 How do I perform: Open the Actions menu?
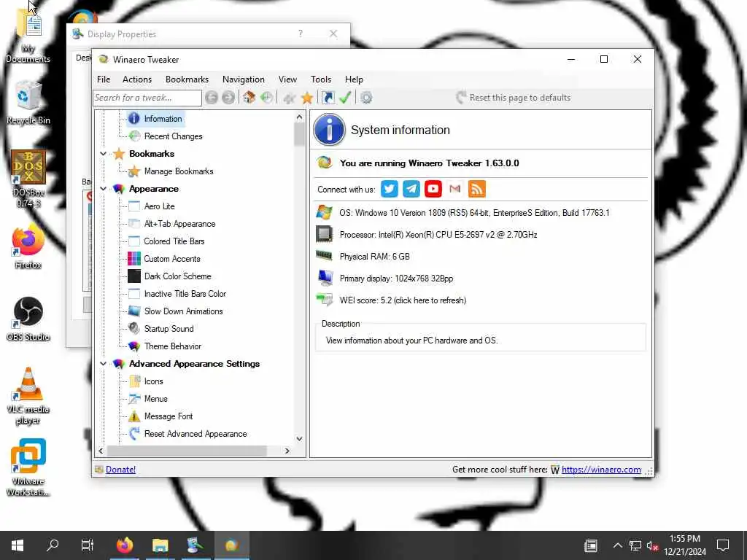coord(137,79)
